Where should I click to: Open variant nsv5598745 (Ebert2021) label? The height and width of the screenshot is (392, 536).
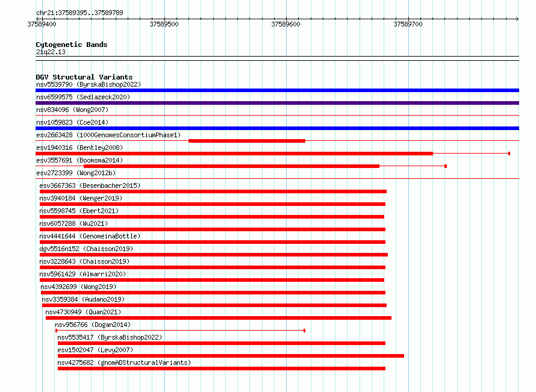pos(79,211)
